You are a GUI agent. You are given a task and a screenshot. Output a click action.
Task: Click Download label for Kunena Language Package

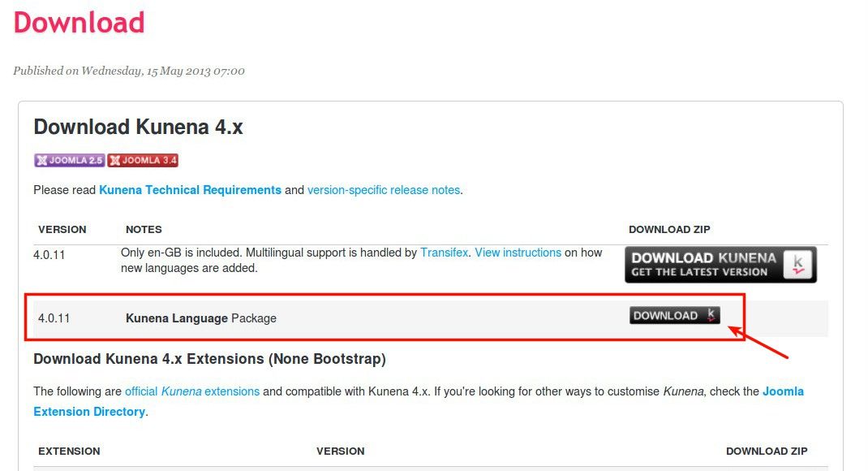(665, 315)
